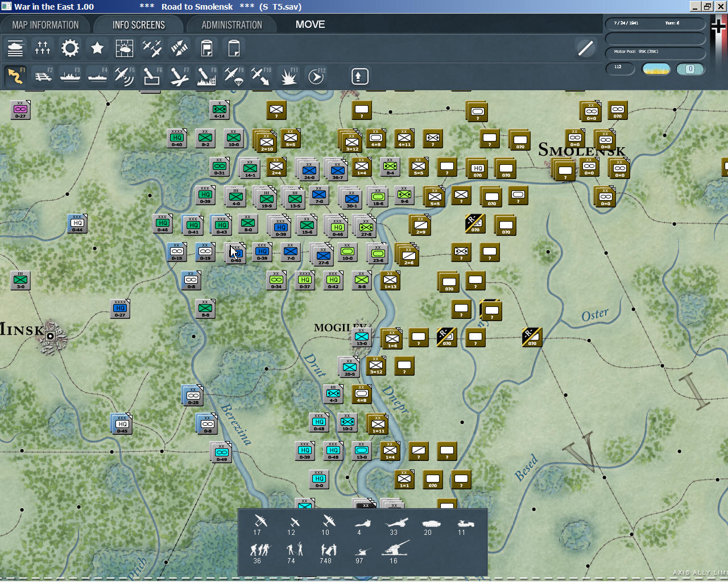Select the F11 explosion mode icon
The width and height of the screenshot is (728, 582).
288,76
